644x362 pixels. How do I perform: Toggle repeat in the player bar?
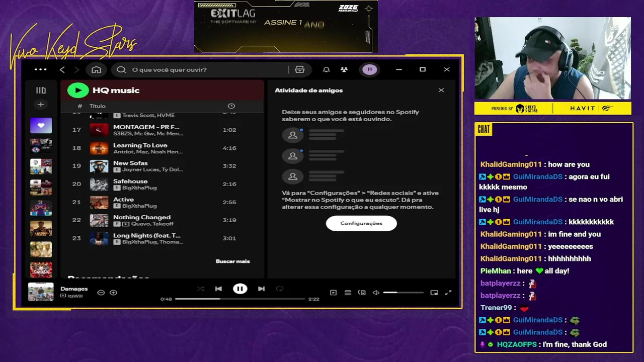point(280,289)
